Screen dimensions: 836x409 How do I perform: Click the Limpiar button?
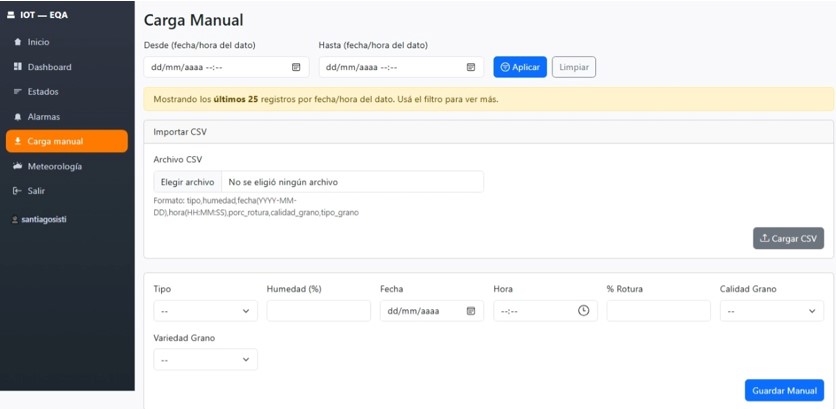[574, 67]
